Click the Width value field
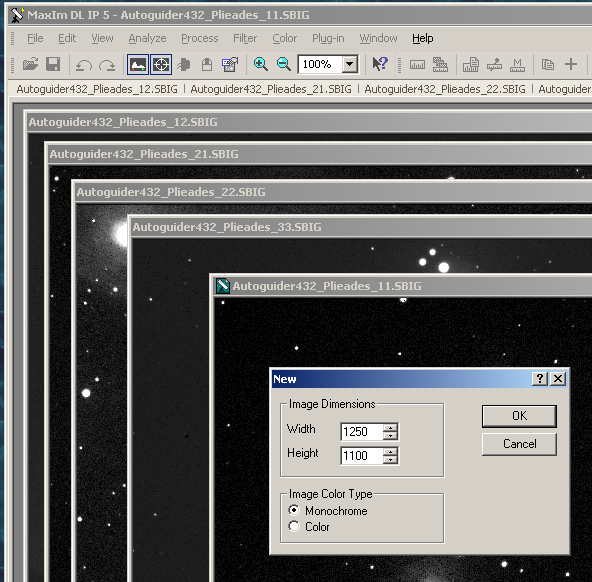Screen dimensions: 592x582 (x=362, y=432)
